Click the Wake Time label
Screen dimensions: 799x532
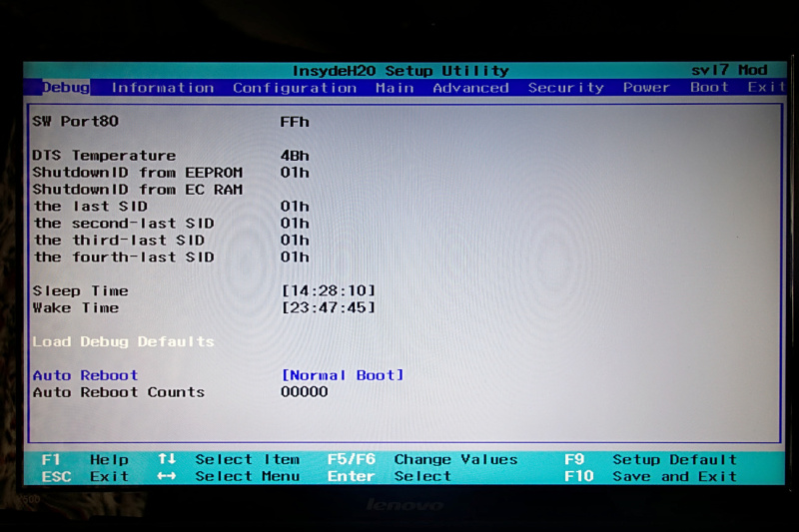pos(76,307)
